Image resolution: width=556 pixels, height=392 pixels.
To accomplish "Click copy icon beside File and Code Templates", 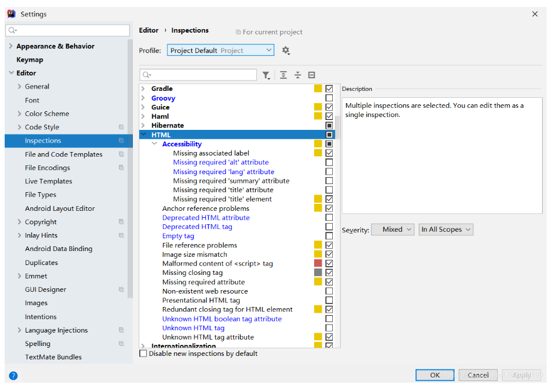I will [121, 154].
